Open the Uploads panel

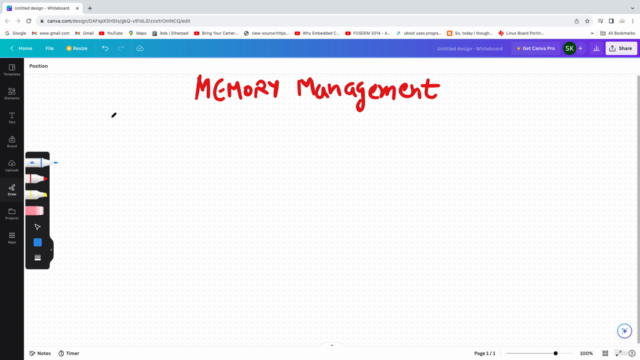click(x=12, y=166)
